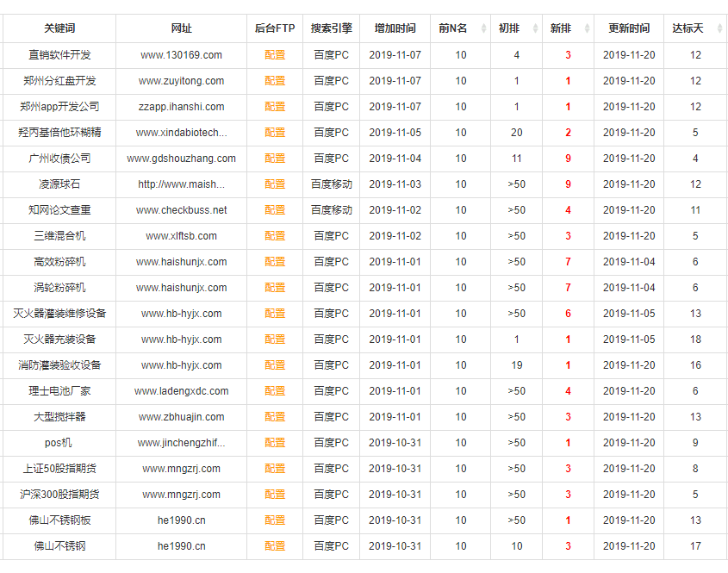
Task: Sort by 新排 column arrows
Action: tap(587, 28)
